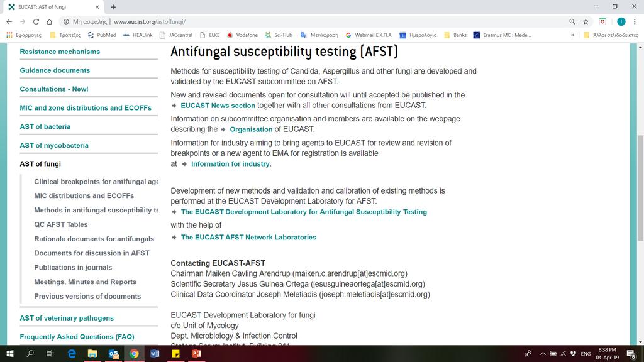This screenshot has width=644, height=362.
Task: Follow the Organisation link
Action: point(251,129)
